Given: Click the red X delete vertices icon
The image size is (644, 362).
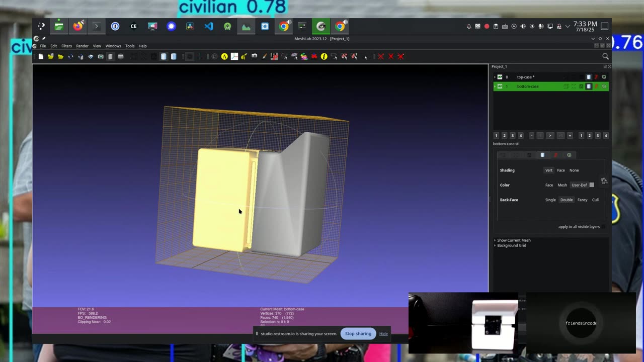Looking at the screenshot, I should [x=380, y=56].
